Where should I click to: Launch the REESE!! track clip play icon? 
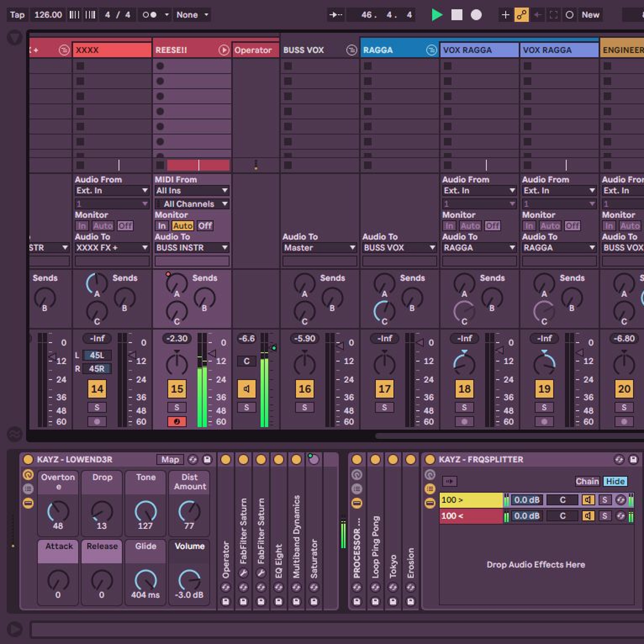(224, 50)
